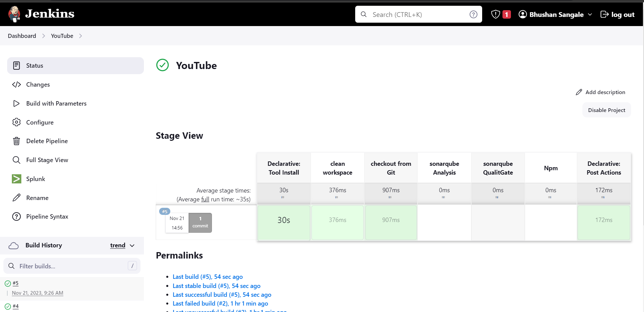Expand the Build History trend chevron
Image resolution: width=644 pixels, height=312 pixels.
(132, 246)
